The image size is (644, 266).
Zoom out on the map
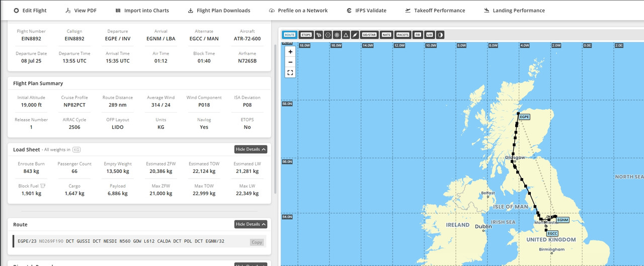tap(290, 62)
